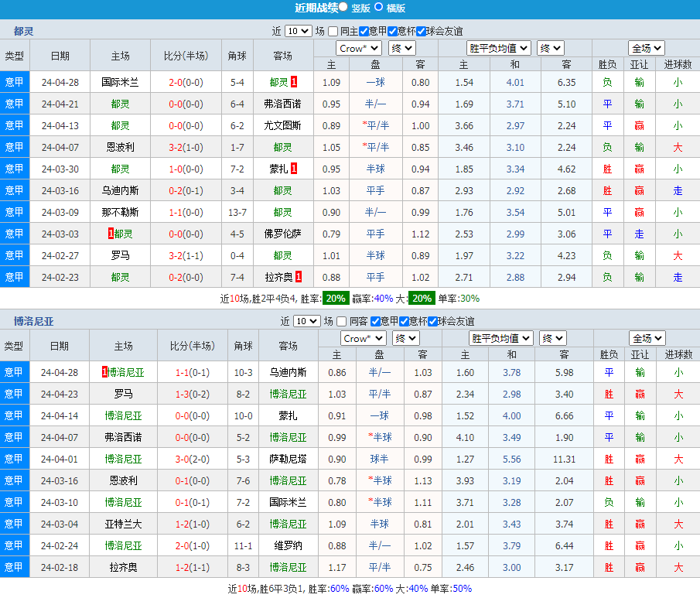Image resolution: width=700 pixels, height=598 pixels.
Task: Enable 同主 checkbox in 都灵 section
Action: click(333, 32)
